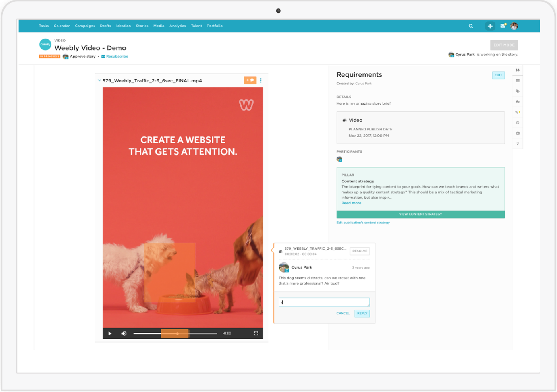Open the tags panel in right sidebar

[x=518, y=91]
